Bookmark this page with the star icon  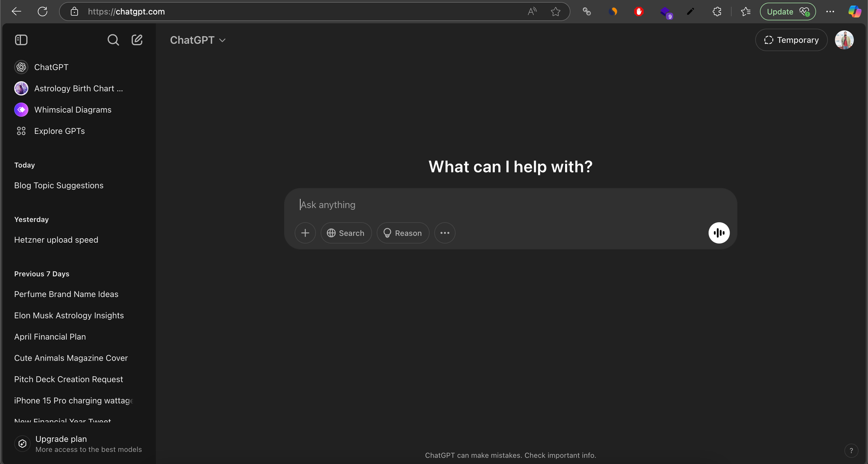(556, 12)
